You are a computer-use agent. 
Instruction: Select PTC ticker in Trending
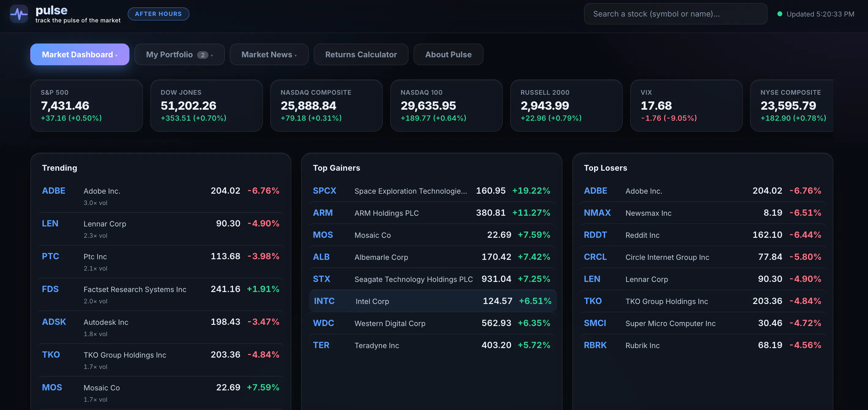click(50, 256)
